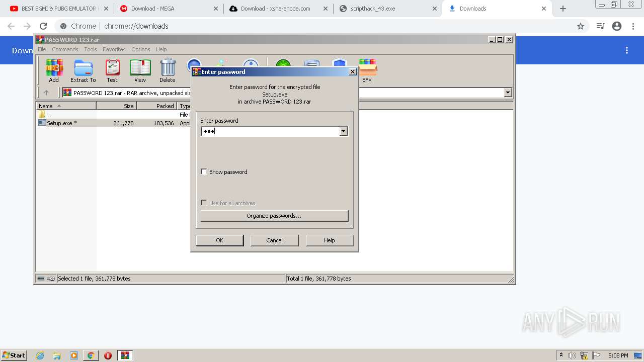Click the Add toolbar icon in WinRAR

click(54, 70)
